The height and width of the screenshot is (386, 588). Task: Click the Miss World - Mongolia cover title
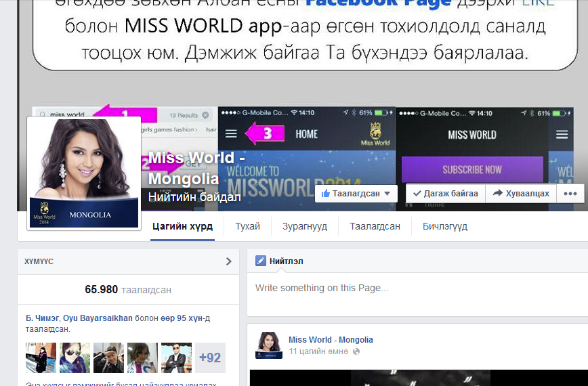[x=196, y=168]
